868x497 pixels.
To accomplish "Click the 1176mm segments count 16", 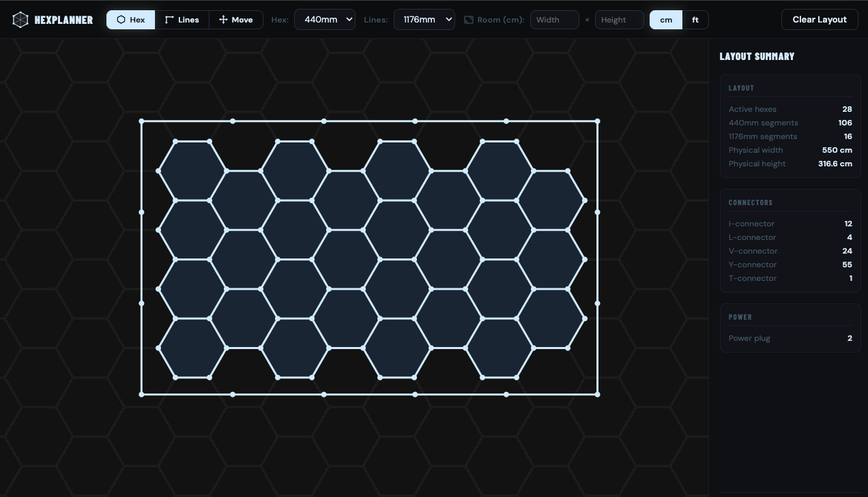I will 848,136.
